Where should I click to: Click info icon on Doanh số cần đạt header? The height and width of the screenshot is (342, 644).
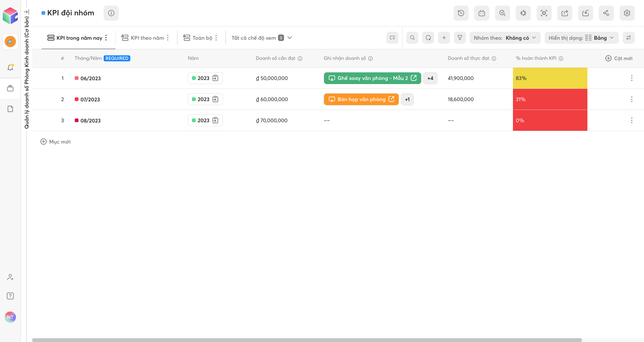pos(300,58)
